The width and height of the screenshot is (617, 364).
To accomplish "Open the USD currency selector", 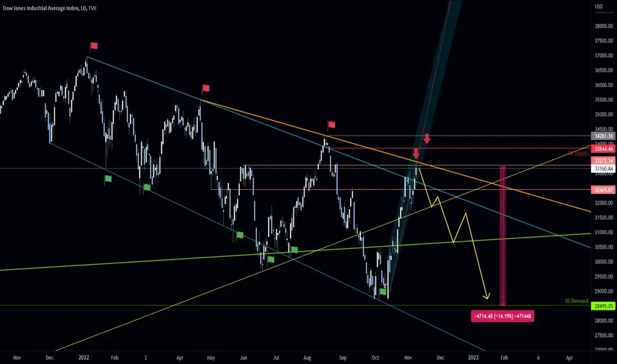I will (598, 7).
